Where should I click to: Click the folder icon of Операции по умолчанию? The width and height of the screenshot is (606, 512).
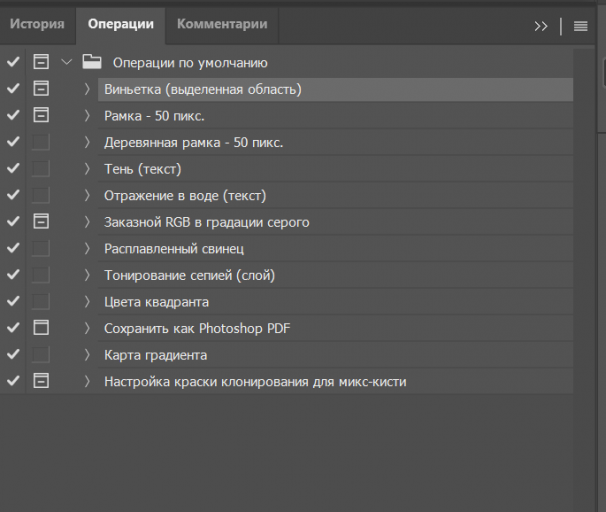tap(92, 62)
